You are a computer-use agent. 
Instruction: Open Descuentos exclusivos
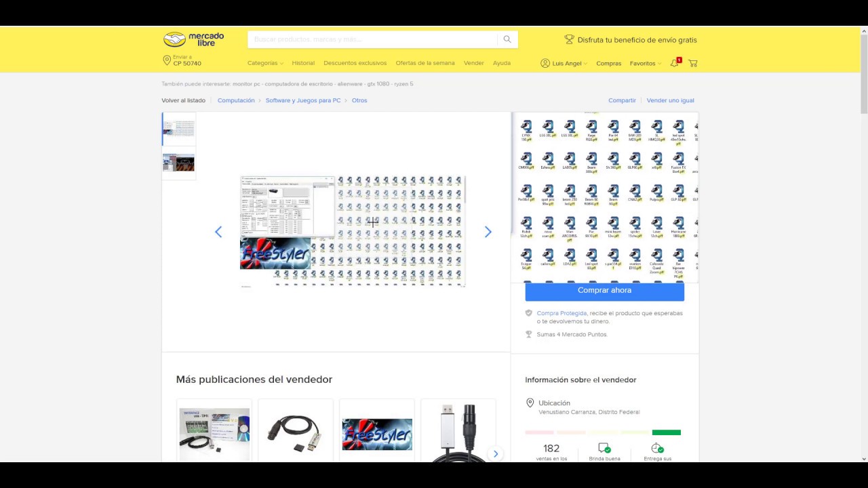[x=355, y=63]
